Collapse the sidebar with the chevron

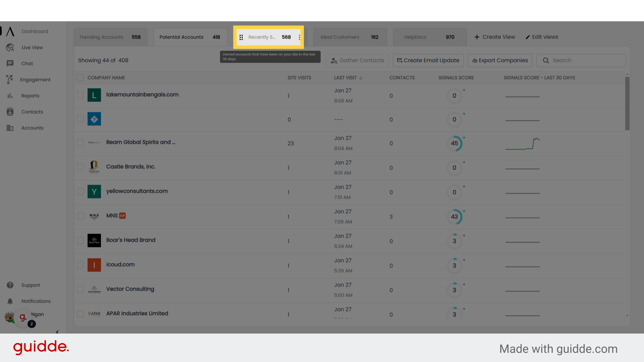(57, 332)
